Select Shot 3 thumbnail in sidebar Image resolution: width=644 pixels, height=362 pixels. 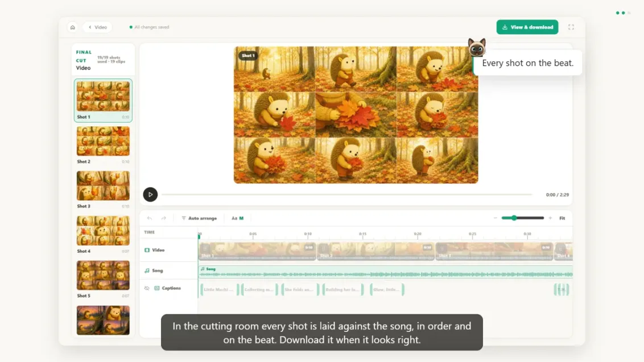(103, 185)
